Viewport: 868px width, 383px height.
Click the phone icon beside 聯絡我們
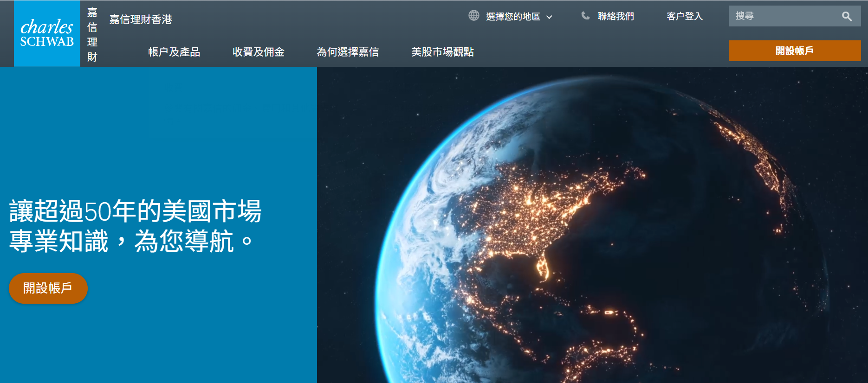click(x=585, y=16)
